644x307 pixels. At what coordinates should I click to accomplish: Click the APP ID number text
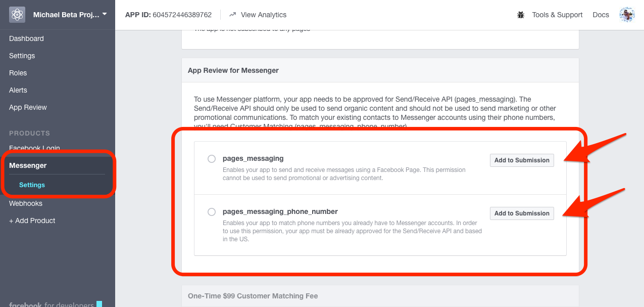point(183,15)
